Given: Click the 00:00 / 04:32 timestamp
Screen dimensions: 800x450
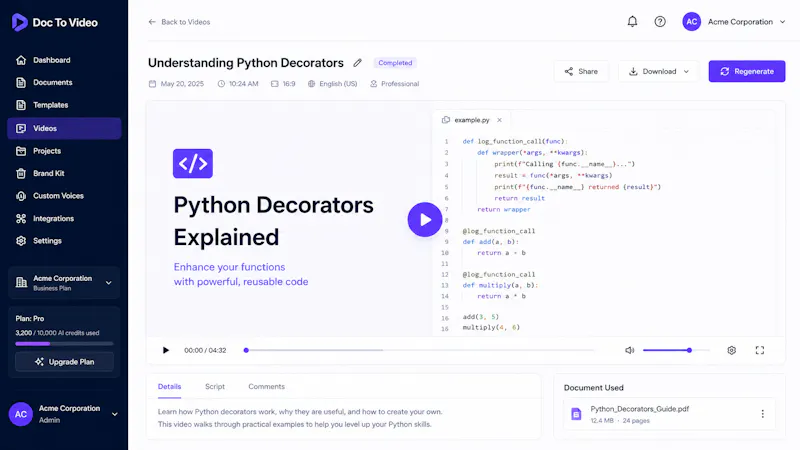Looking at the screenshot, I should pyautogui.click(x=205, y=350).
